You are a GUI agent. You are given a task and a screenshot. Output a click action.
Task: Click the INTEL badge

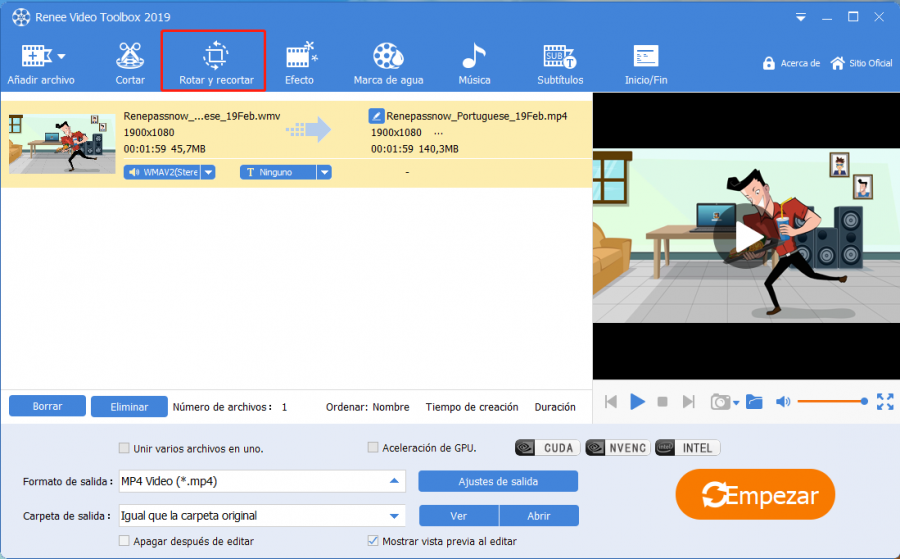click(x=688, y=448)
